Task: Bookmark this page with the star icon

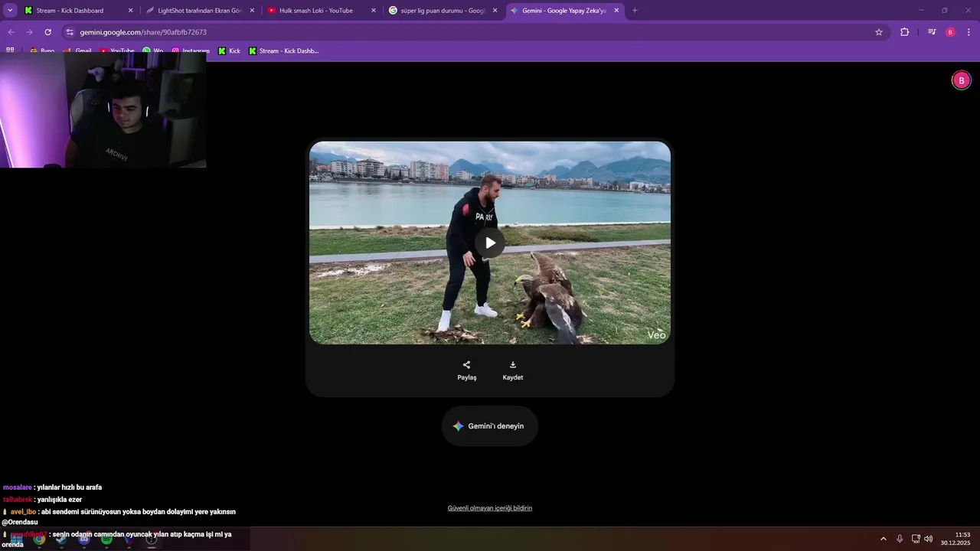Action: [879, 32]
